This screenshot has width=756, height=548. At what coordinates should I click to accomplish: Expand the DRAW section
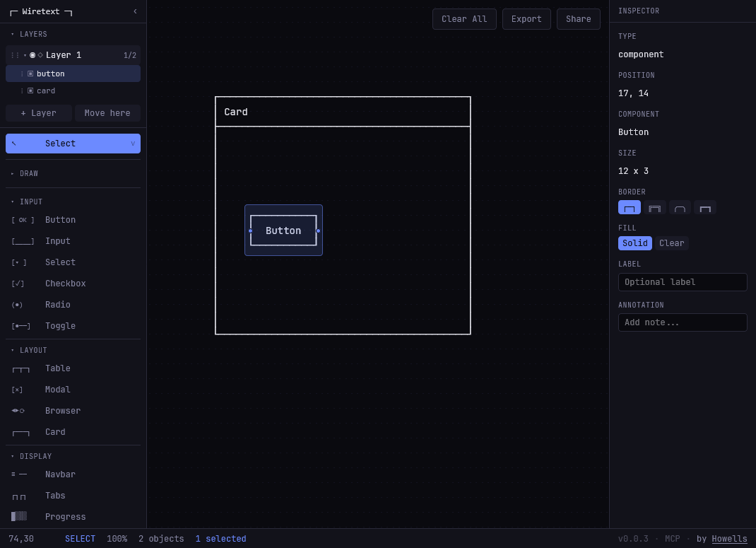tap(28, 174)
